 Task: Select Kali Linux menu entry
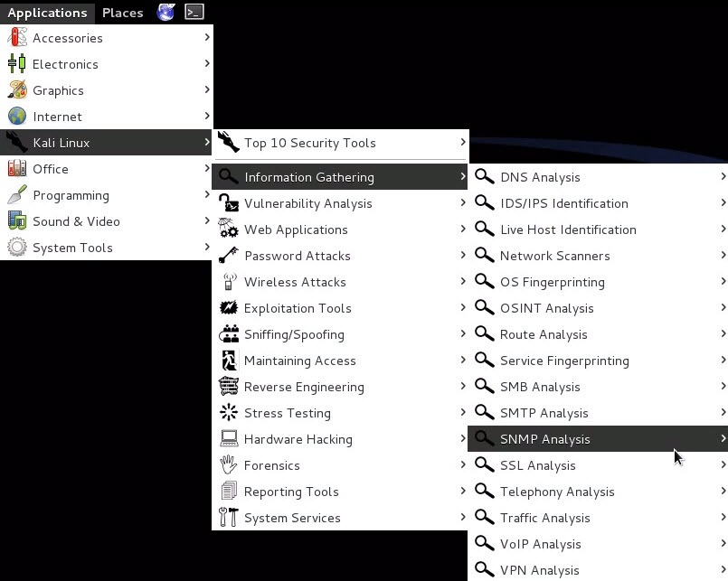pos(106,143)
